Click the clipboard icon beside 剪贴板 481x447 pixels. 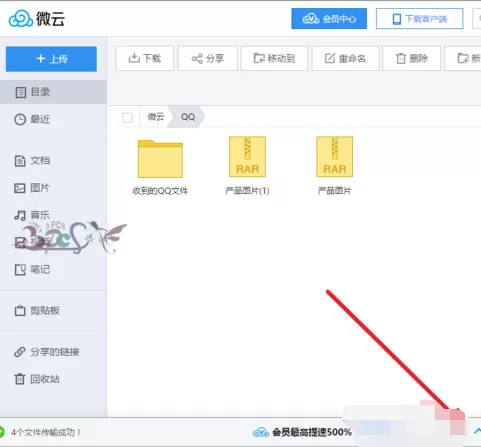click(20, 311)
